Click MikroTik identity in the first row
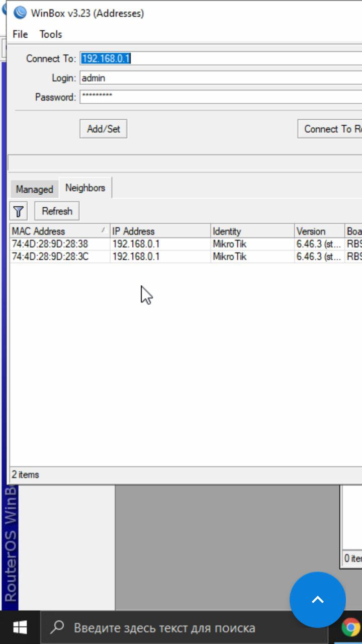Viewport: 362px width, 644px height. point(230,244)
